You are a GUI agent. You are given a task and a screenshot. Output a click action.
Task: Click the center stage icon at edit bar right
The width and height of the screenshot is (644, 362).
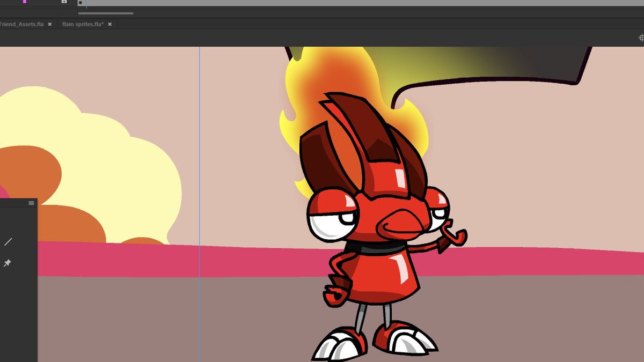[x=641, y=38]
